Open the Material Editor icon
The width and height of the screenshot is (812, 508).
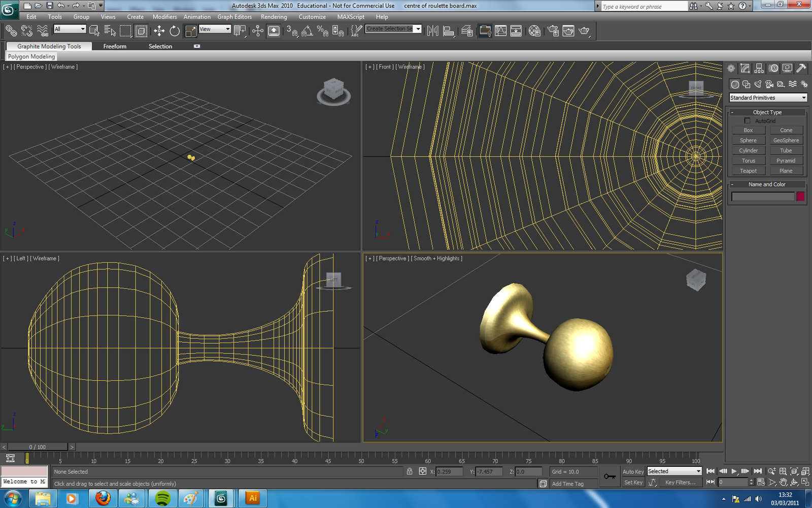click(x=534, y=31)
